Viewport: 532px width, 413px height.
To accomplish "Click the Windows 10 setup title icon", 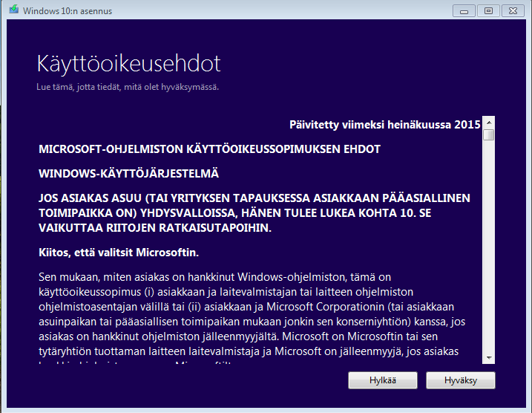I will (14, 9).
